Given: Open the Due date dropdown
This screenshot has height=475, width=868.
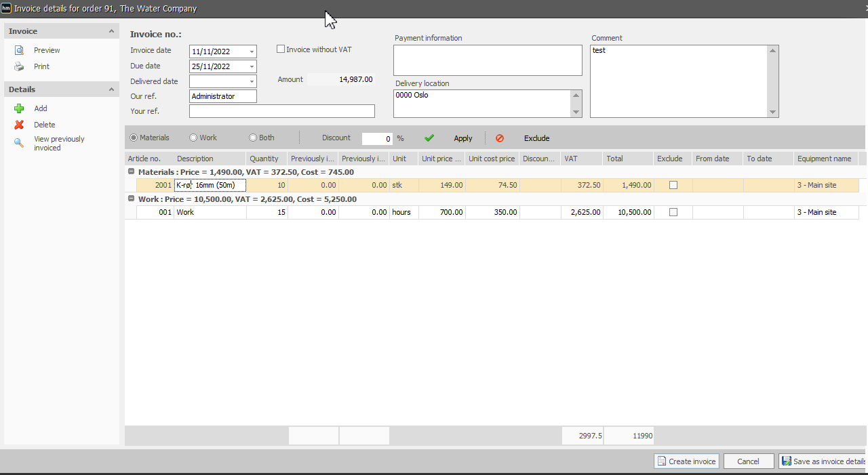Looking at the screenshot, I should click(x=252, y=66).
